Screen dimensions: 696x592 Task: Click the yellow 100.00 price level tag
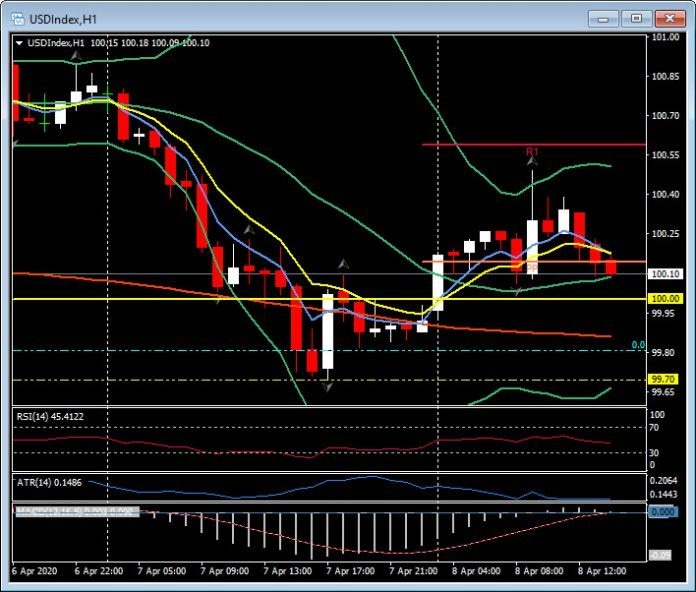(665, 299)
